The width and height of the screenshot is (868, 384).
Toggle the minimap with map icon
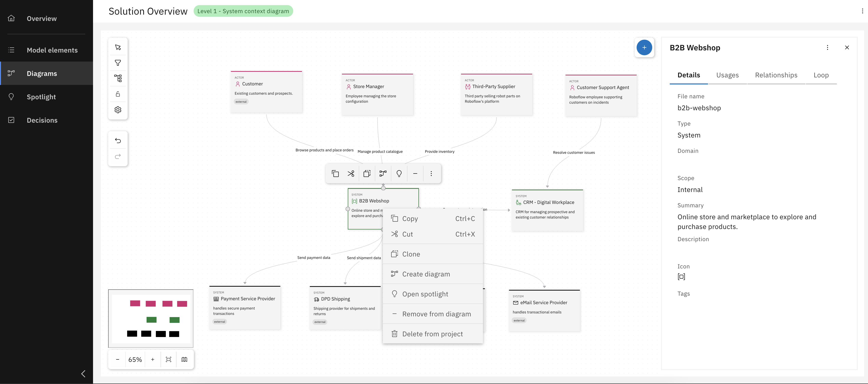(184, 359)
